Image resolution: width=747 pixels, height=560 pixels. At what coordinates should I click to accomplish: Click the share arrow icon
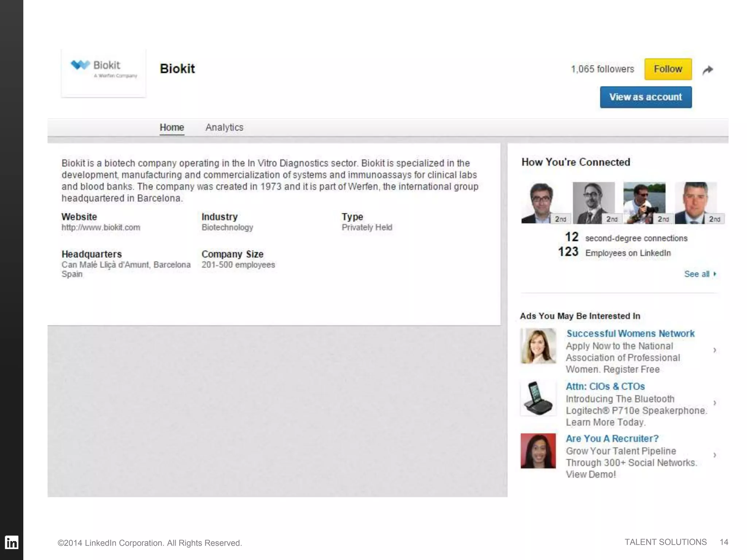pyautogui.click(x=708, y=70)
